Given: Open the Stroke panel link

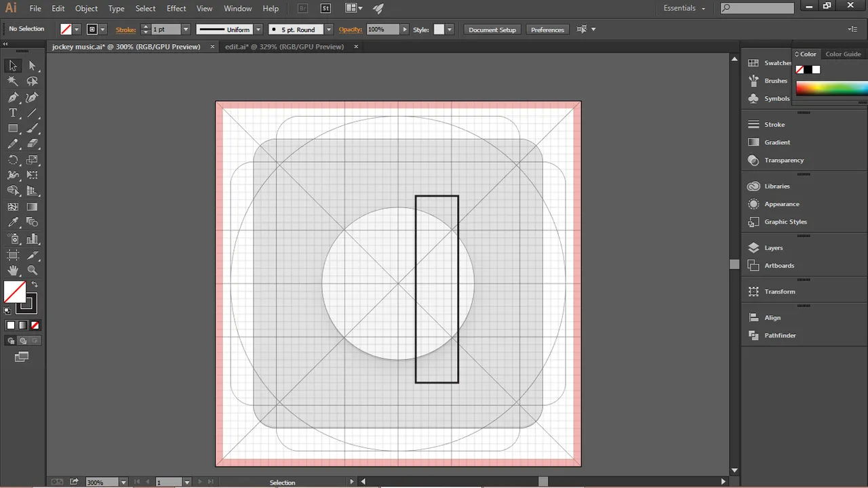Looking at the screenshot, I should coord(125,29).
